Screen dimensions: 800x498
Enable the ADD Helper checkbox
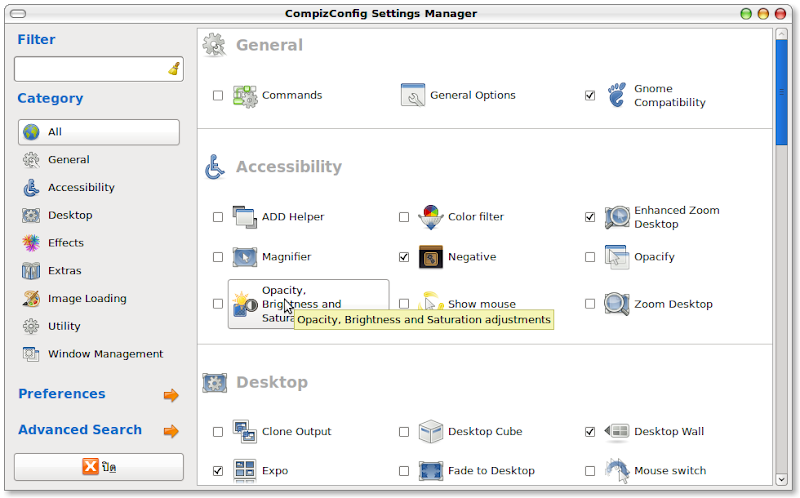(218, 217)
